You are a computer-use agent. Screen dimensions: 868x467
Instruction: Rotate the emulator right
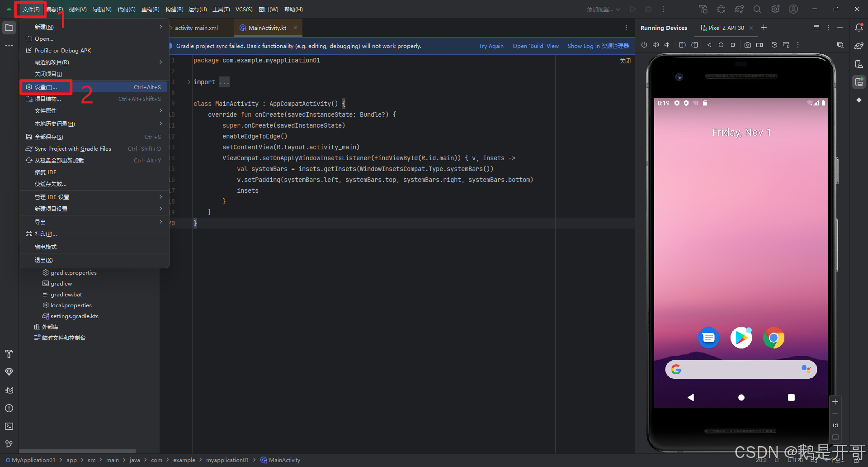point(694,45)
